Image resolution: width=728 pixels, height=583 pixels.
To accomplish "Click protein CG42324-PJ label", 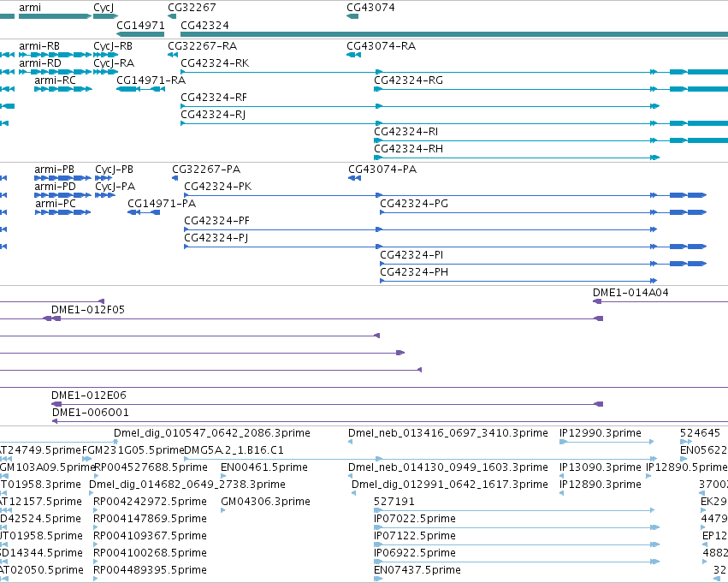I will 216,238.
